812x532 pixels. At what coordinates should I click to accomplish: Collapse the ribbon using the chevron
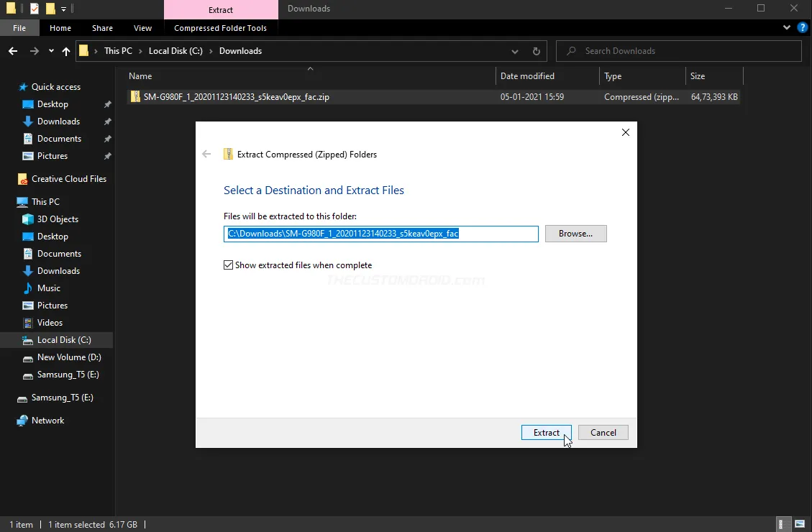[787, 27]
